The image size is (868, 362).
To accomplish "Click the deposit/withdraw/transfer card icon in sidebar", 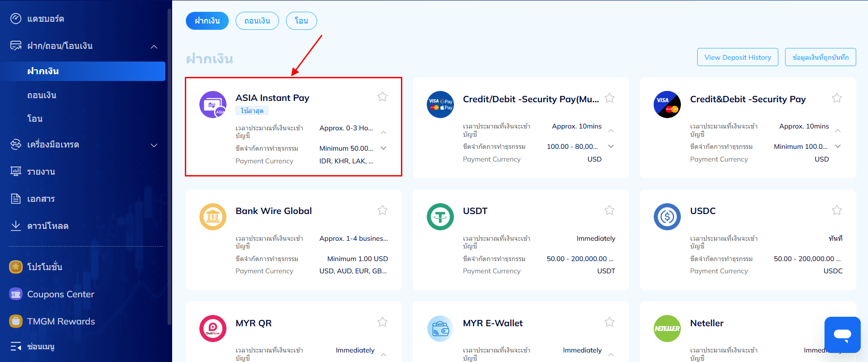I will (x=16, y=46).
